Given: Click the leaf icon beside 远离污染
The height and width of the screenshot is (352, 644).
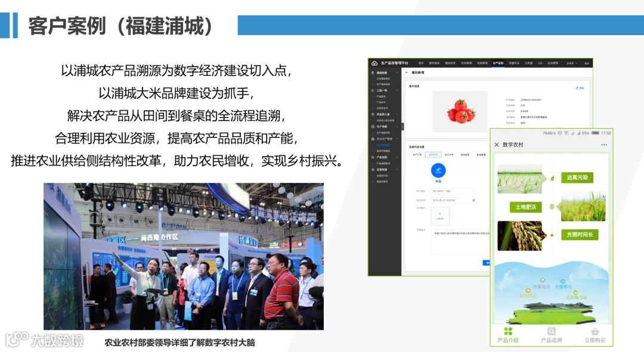Looking at the screenshot, I should tap(552, 178).
